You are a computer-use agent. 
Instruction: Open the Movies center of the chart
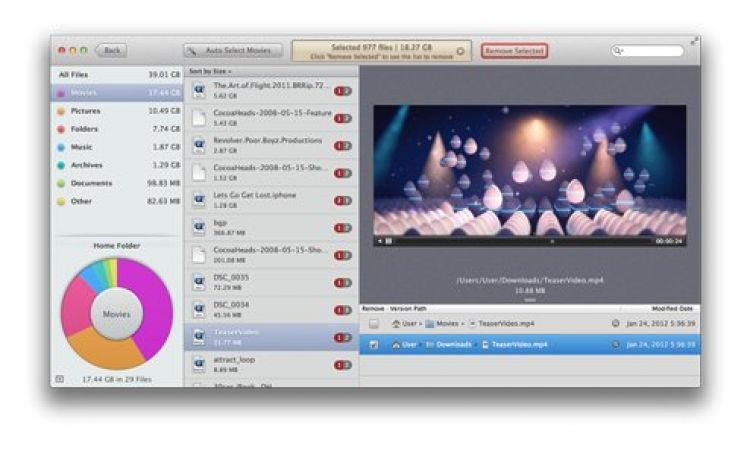point(117,314)
